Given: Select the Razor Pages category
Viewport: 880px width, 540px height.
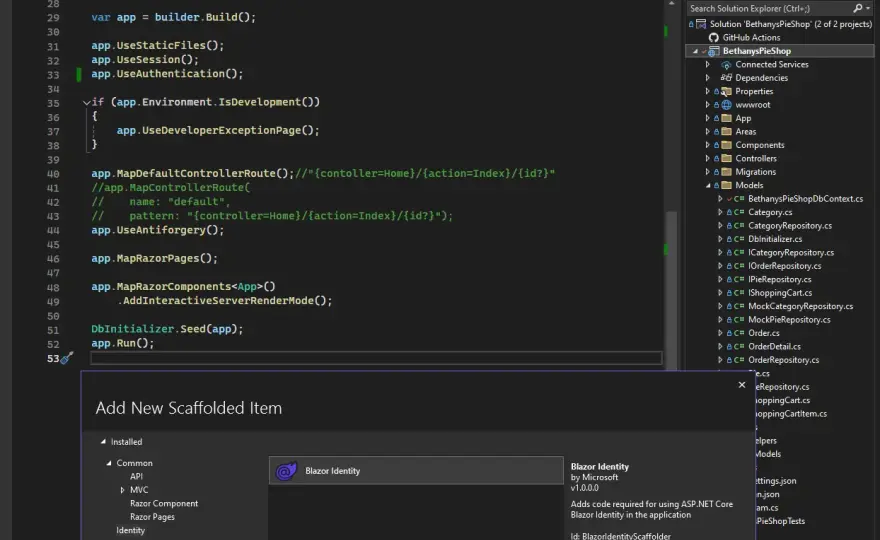Looking at the screenshot, I should (x=152, y=517).
